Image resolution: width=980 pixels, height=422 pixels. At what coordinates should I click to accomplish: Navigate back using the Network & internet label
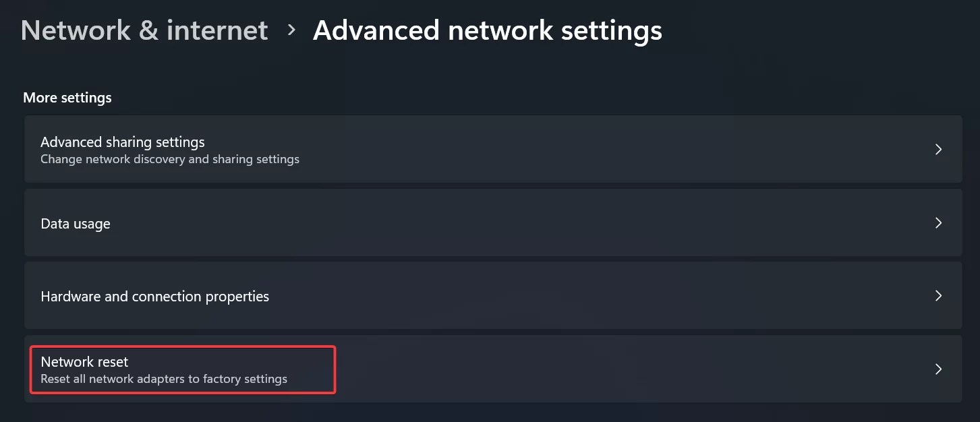tap(144, 30)
